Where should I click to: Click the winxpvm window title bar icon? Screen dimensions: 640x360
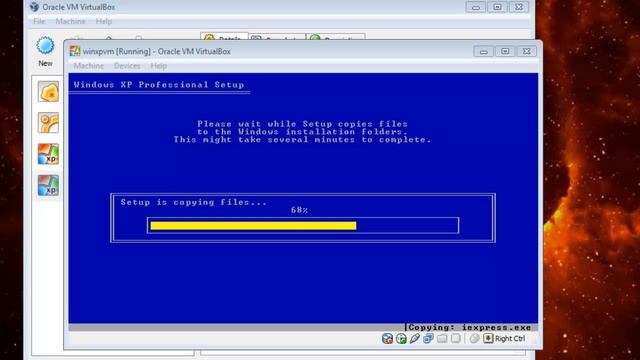75,51
